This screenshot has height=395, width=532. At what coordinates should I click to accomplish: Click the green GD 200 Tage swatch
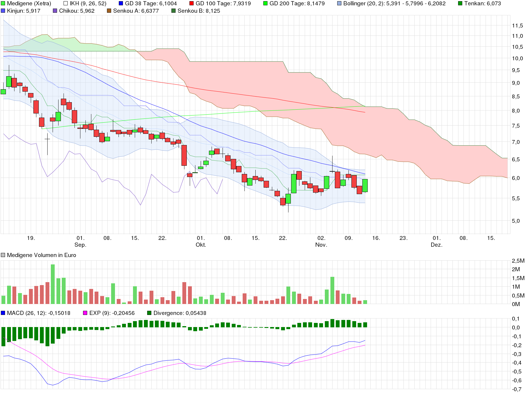[x=265, y=4]
